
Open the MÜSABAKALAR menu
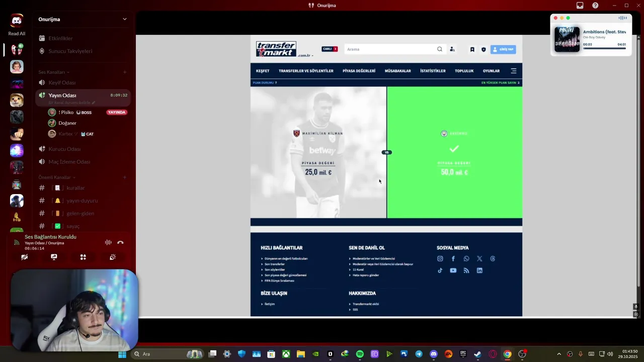pos(398,71)
